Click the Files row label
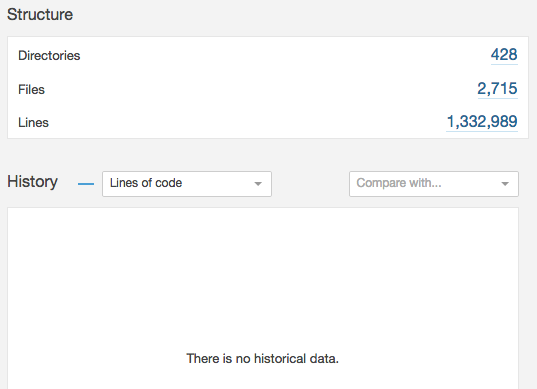 click(31, 89)
